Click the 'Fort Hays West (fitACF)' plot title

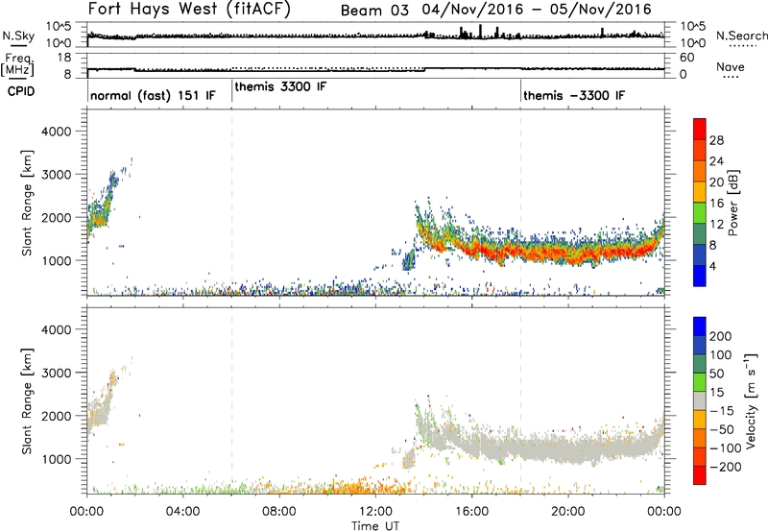(189, 9)
